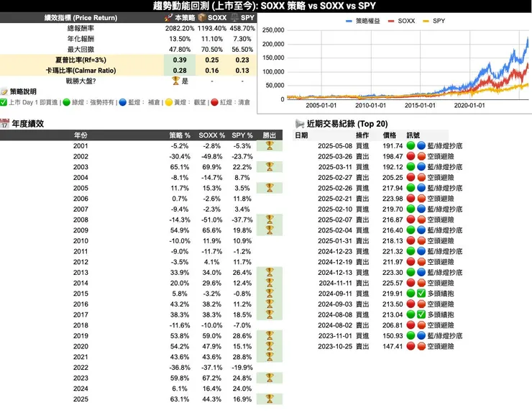The width and height of the screenshot is (532, 411).
Task: Click the memo icon beside 策略說明
Action: point(4,91)
